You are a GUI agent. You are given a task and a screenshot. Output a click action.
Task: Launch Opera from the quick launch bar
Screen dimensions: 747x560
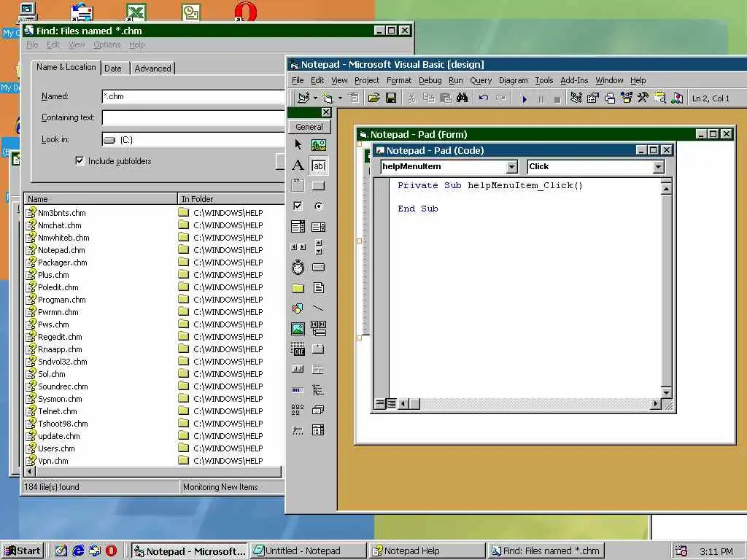coord(111,551)
